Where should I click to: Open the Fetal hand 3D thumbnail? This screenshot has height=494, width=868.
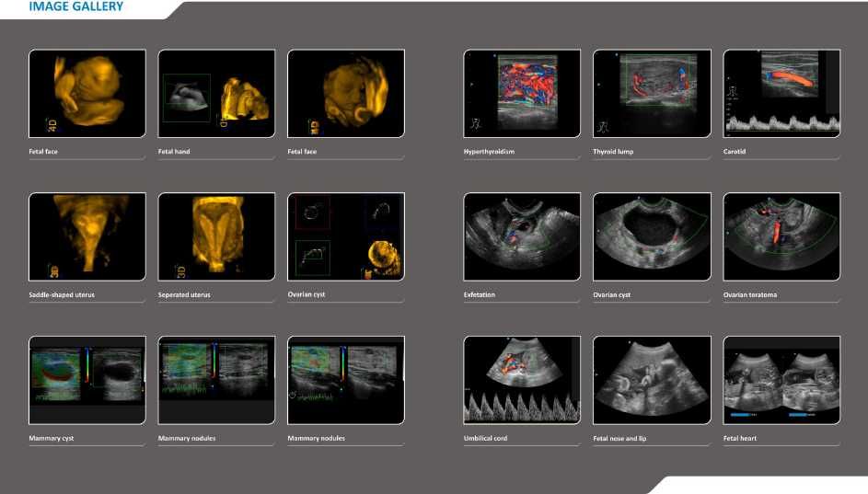(216, 94)
